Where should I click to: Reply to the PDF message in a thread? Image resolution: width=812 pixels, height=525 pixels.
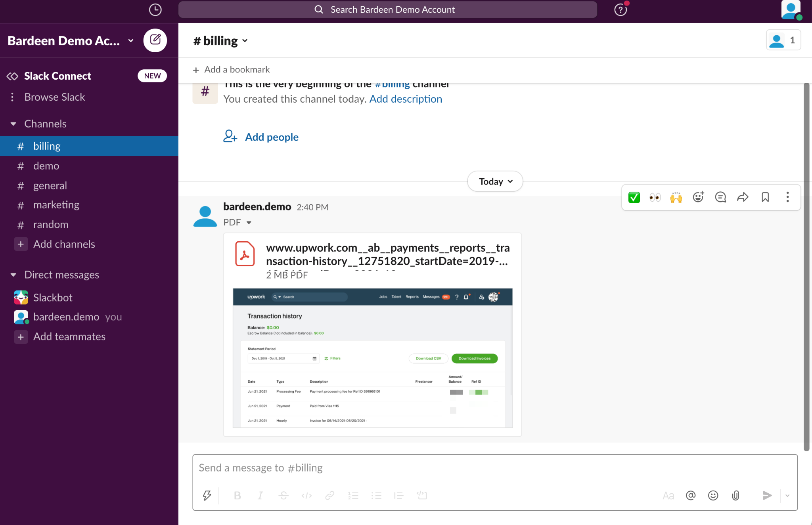721,197
